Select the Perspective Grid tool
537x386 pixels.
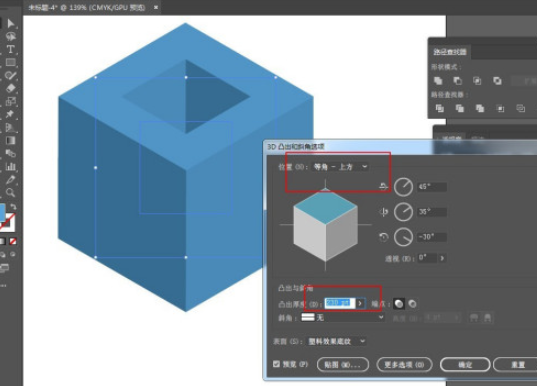(11, 127)
